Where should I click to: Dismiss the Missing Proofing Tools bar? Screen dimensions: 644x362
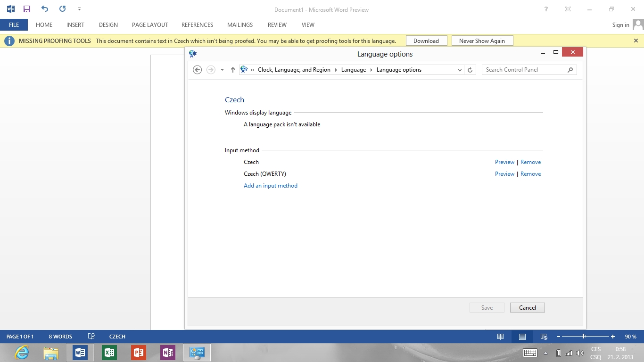636,41
